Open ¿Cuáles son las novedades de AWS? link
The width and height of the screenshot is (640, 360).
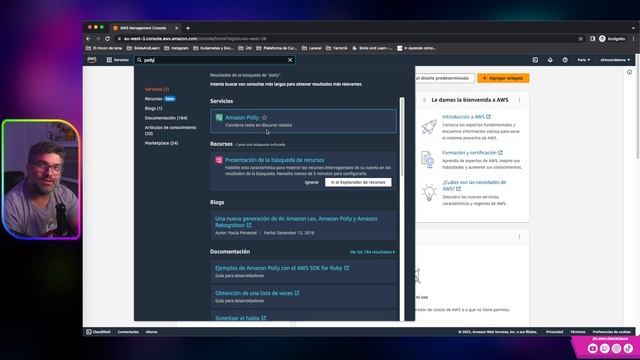[x=474, y=185]
